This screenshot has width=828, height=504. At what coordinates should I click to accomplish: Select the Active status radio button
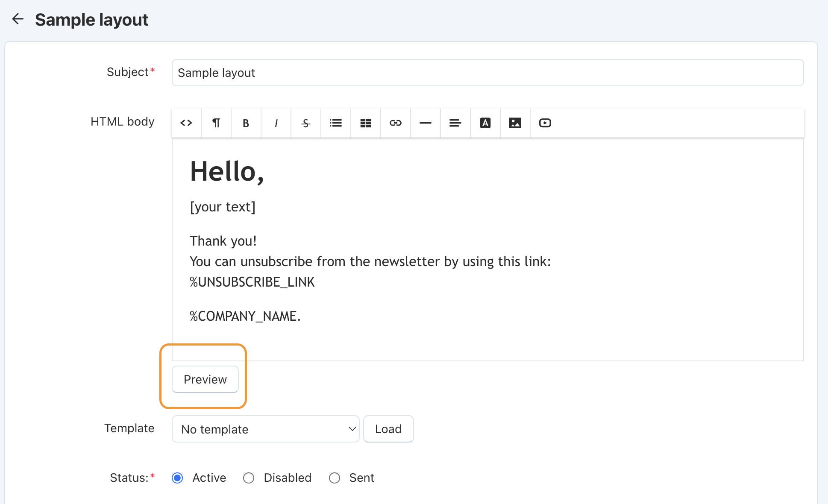[177, 478]
